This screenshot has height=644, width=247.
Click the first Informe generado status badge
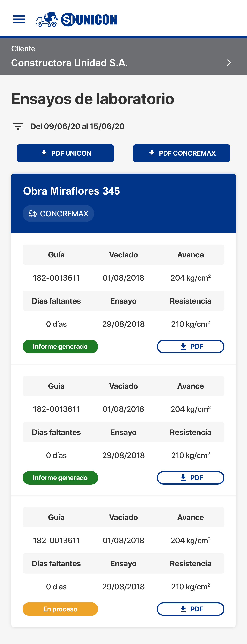60,347
